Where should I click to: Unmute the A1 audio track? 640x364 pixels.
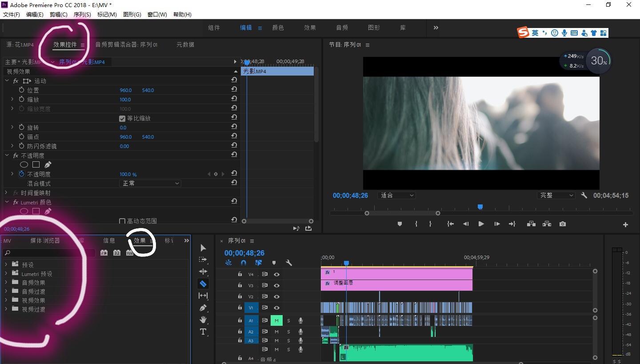pos(276,320)
